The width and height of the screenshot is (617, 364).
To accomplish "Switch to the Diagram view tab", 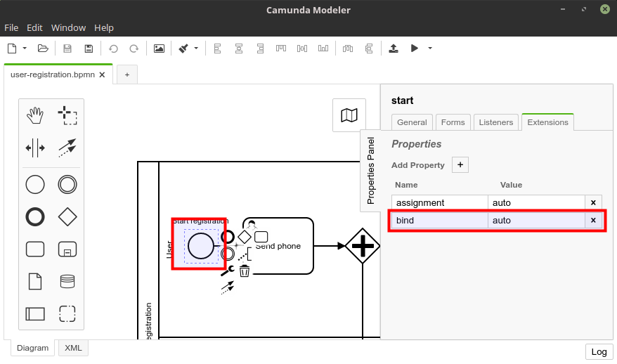I will 32,348.
